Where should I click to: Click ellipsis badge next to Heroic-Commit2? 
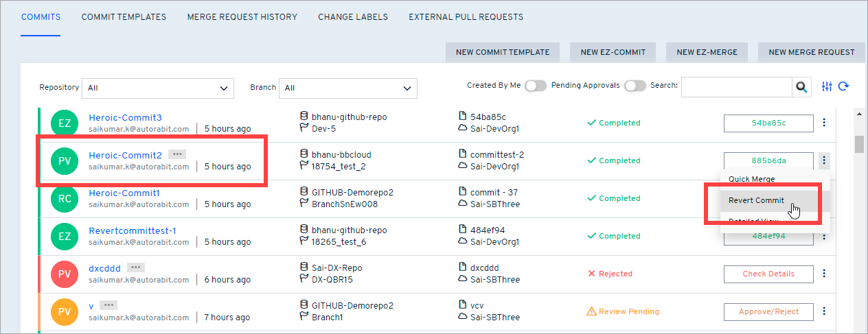(x=176, y=155)
